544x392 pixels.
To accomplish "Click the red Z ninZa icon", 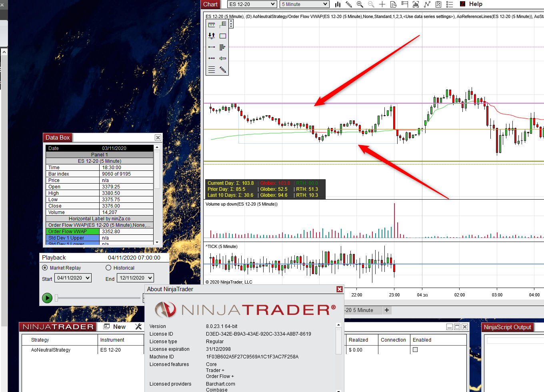I will point(462,4).
